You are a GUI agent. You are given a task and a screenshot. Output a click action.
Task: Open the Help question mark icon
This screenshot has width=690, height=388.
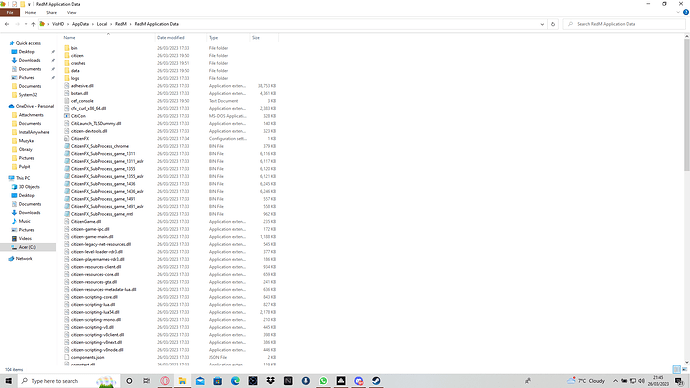(686, 12)
